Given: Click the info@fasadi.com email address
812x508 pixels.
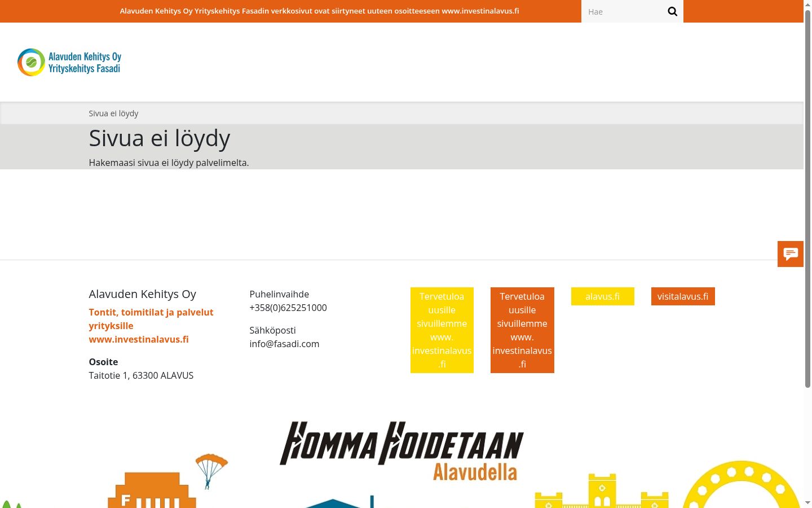Looking at the screenshot, I should [284, 344].
